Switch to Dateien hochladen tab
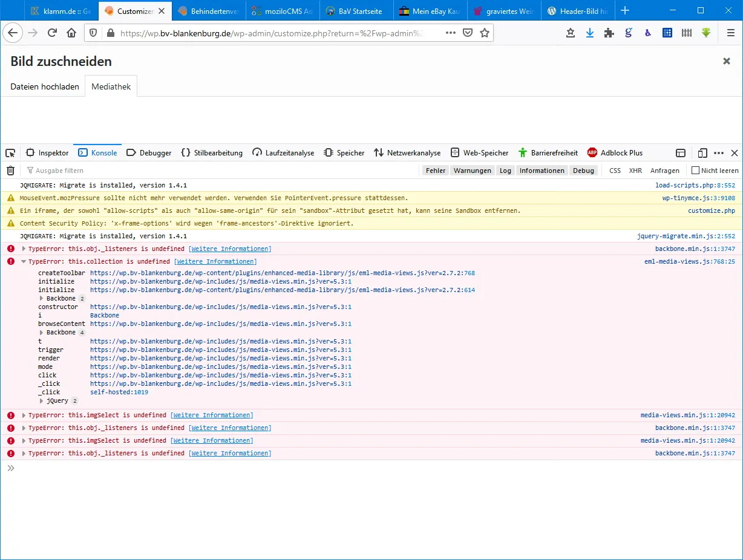This screenshot has width=743, height=560. [45, 86]
